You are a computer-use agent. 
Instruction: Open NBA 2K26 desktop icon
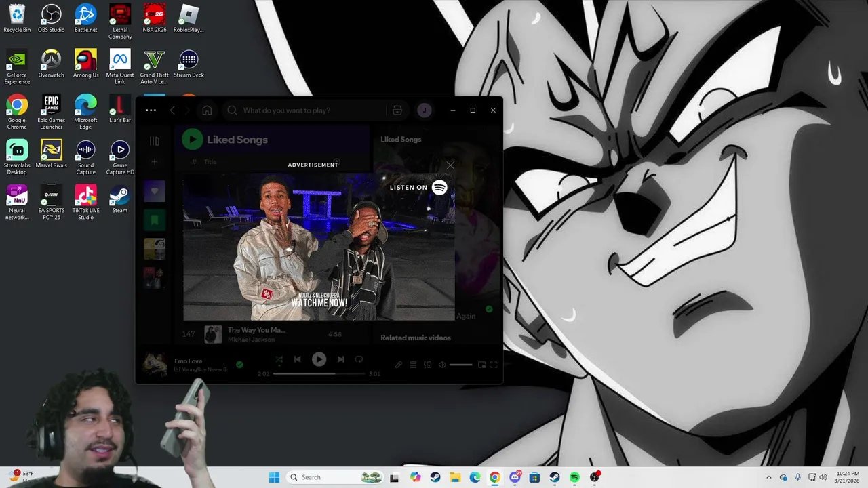pos(155,18)
